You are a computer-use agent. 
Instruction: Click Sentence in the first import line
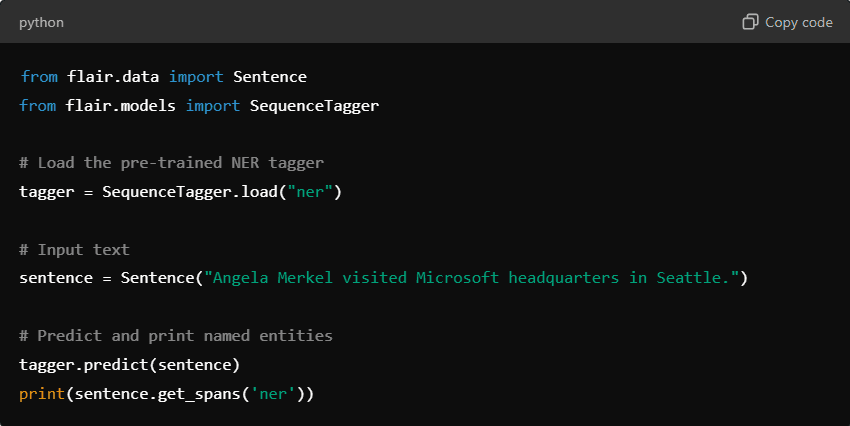pos(270,76)
